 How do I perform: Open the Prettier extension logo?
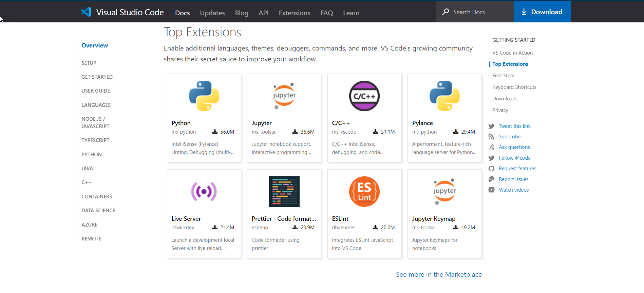284,192
